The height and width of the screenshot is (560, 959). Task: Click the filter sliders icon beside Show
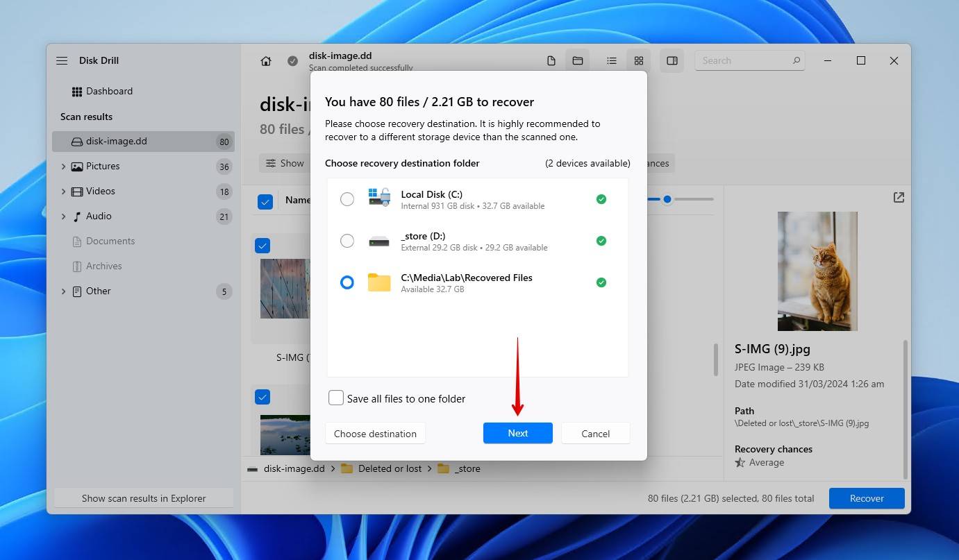[x=271, y=163]
